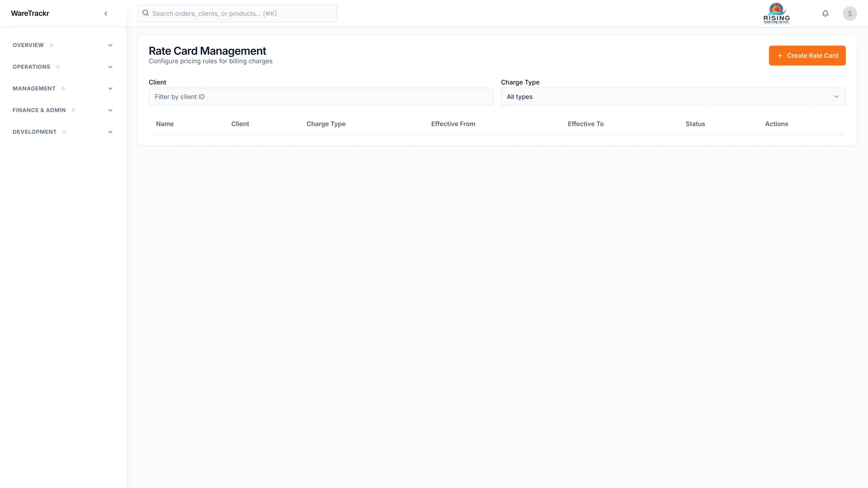
Task: Click the Charge Type column header
Action: click(x=326, y=124)
